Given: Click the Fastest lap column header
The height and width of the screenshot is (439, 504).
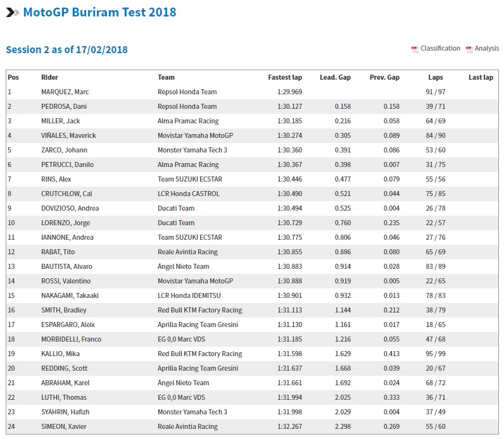Looking at the screenshot, I should [x=285, y=77].
